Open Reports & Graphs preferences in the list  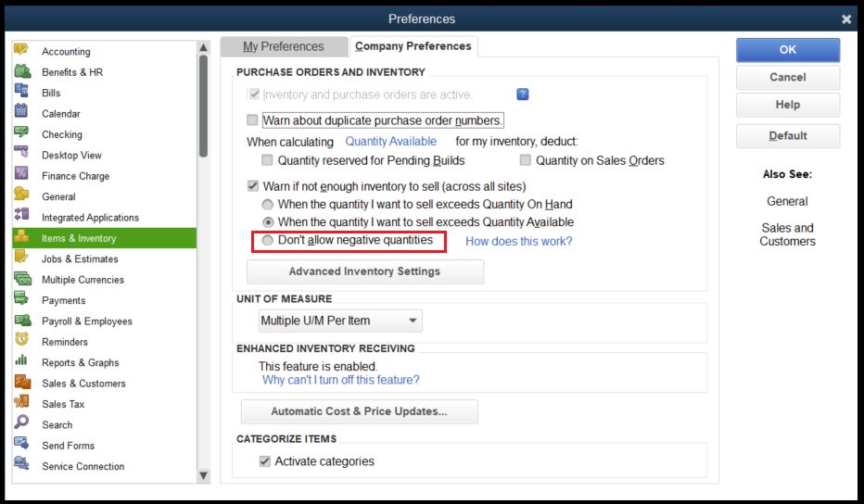pos(104,362)
